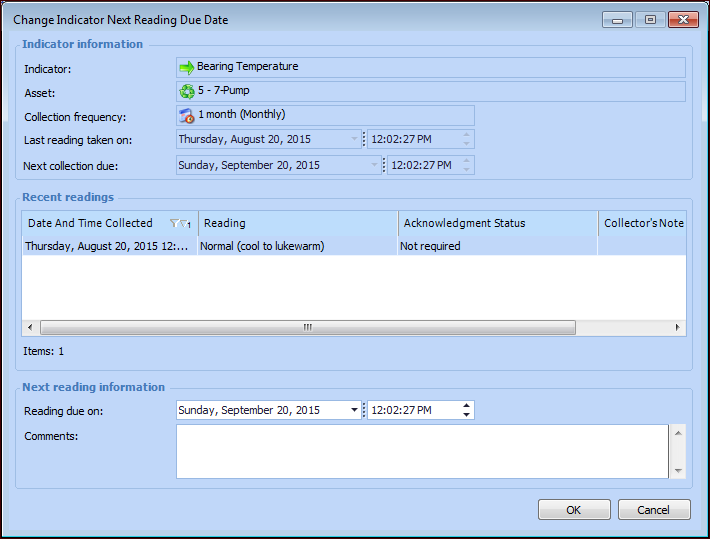Sort by Acknowledgment Status column header
This screenshot has height=539, width=710.
(x=497, y=223)
